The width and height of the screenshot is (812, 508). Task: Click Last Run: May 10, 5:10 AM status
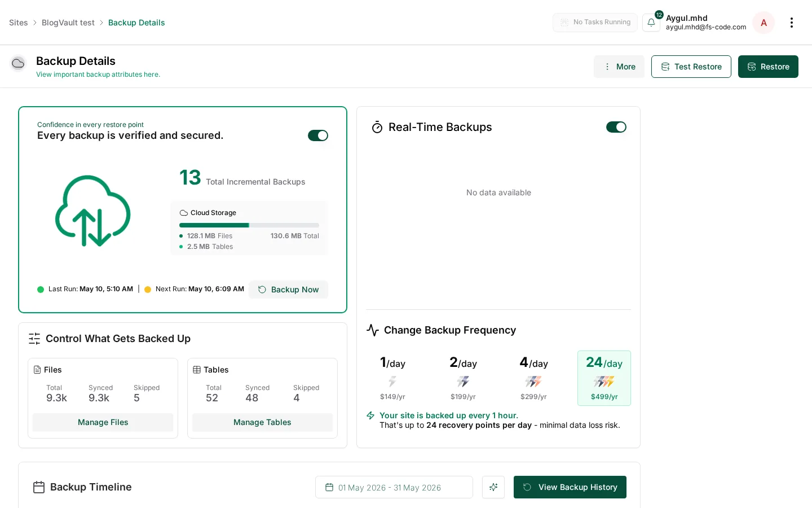(x=85, y=289)
